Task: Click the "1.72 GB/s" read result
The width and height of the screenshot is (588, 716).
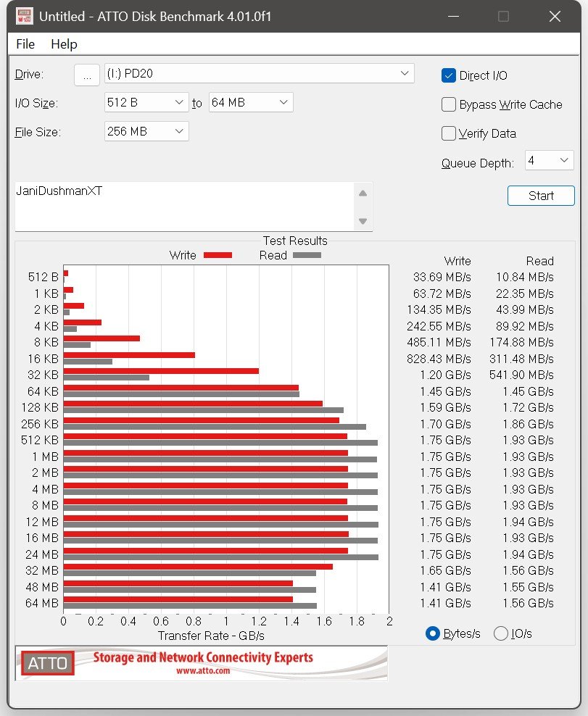Action: (528, 407)
